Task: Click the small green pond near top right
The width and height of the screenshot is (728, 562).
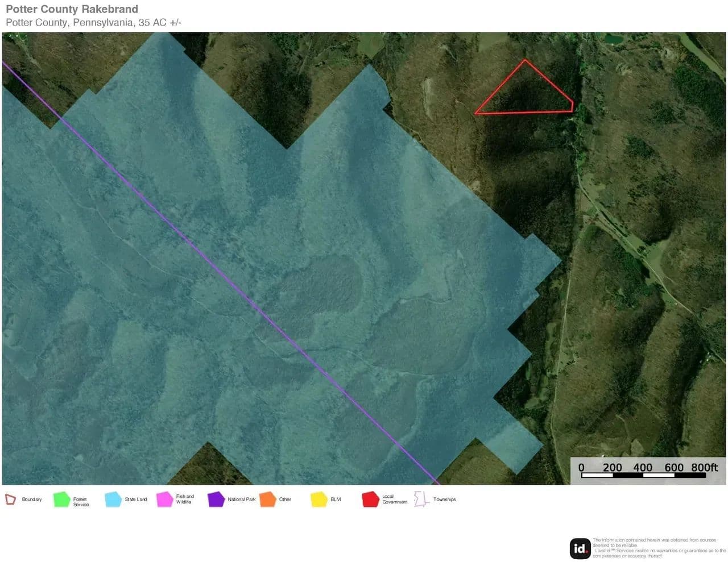Action: pos(613,39)
